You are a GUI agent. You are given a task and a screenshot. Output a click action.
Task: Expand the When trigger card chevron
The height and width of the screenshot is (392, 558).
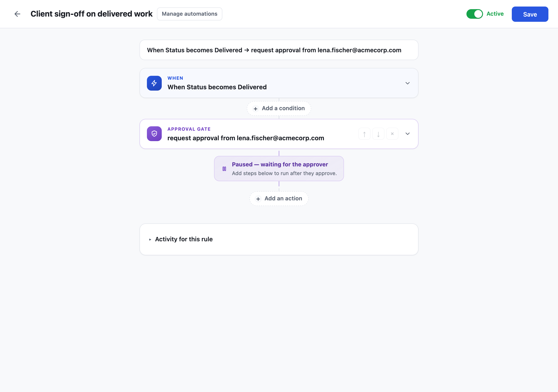(x=408, y=83)
